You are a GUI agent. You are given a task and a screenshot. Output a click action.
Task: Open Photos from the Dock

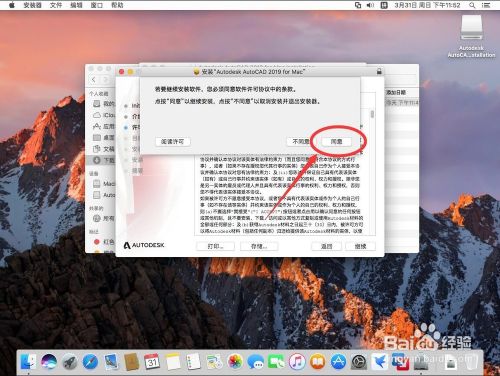coord(235,362)
